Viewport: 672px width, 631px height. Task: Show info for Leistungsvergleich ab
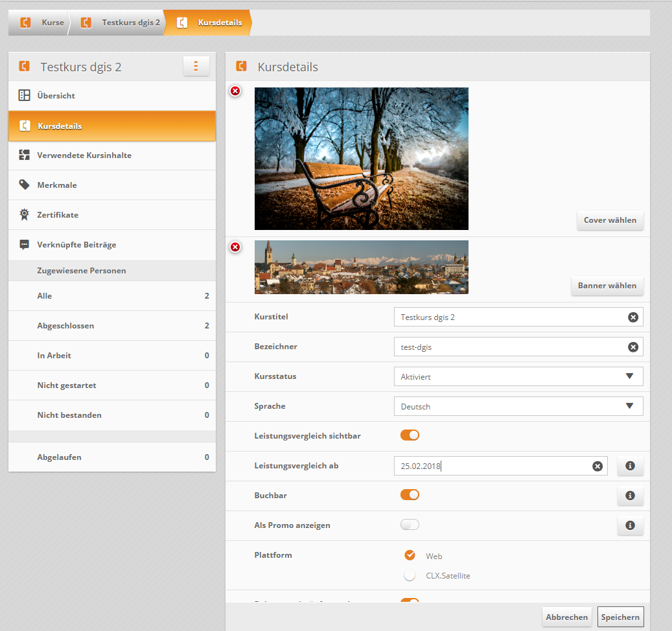pos(629,466)
